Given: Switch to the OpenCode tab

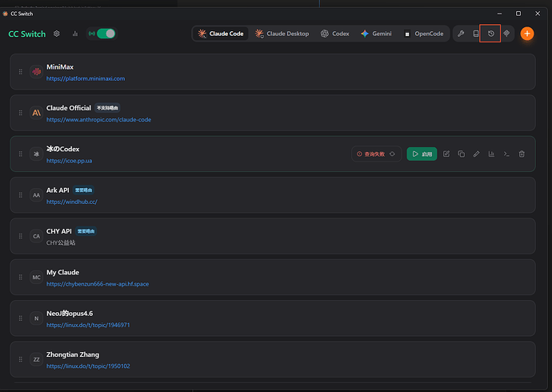Looking at the screenshot, I should [424, 34].
